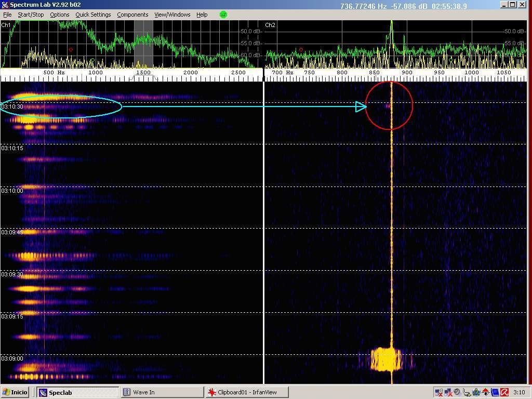Click the 1500 Hz marker on frequency ruler
Viewport: 532px width, 399px height.
(x=143, y=73)
